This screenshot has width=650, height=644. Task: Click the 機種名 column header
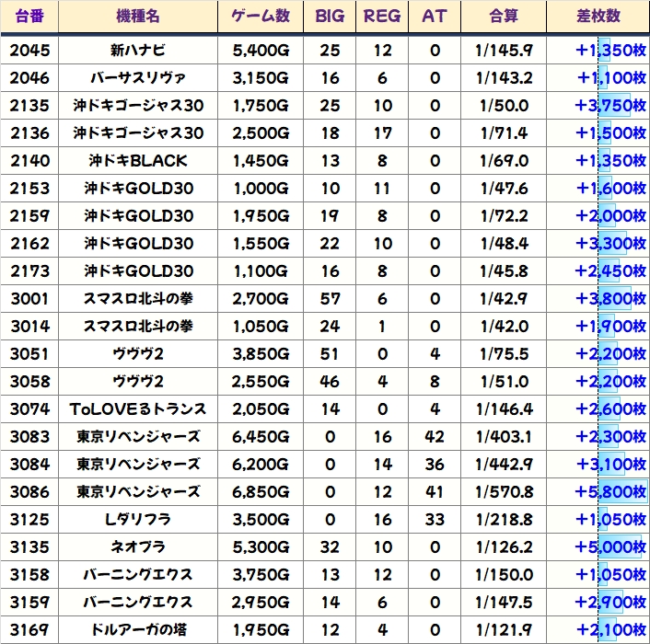point(138,17)
